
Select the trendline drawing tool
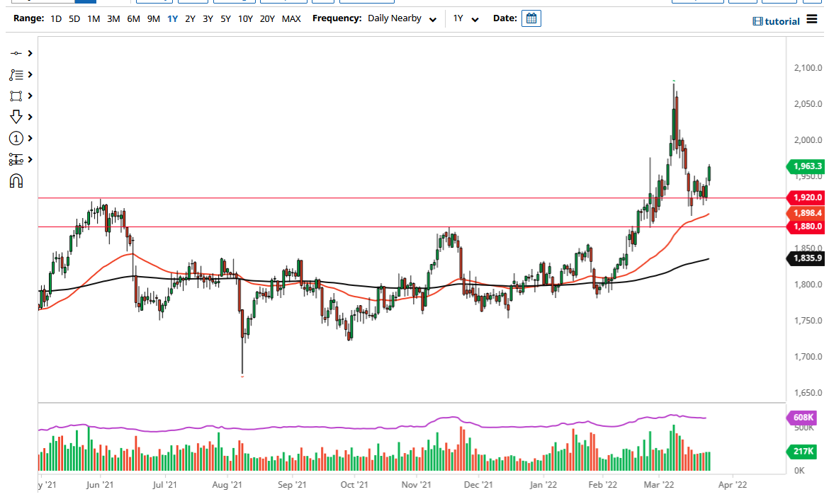click(16, 53)
